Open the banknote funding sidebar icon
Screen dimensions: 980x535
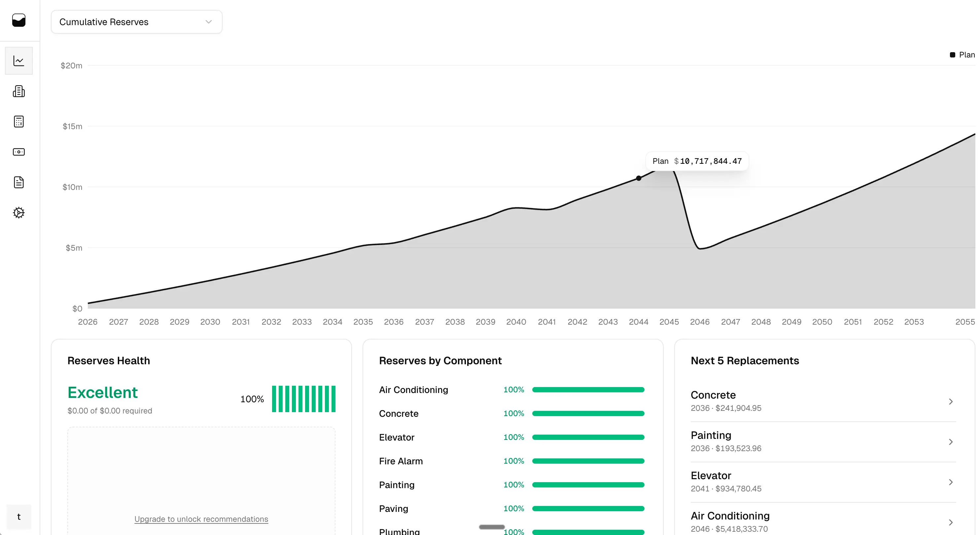[18, 152]
